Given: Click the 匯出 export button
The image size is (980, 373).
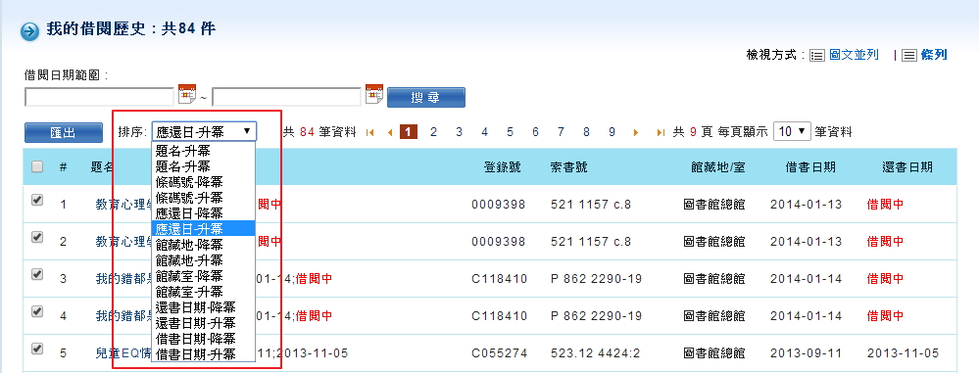Looking at the screenshot, I should click(x=64, y=132).
